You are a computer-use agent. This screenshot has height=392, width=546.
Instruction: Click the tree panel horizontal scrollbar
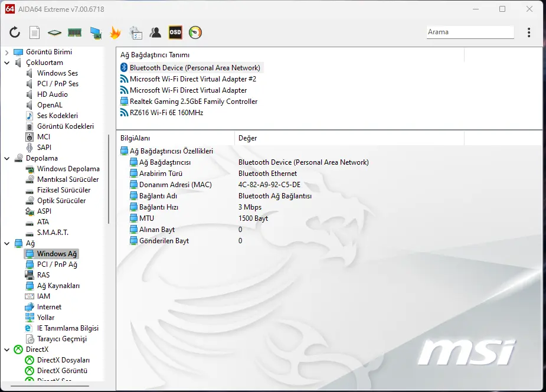tap(50, 386)
